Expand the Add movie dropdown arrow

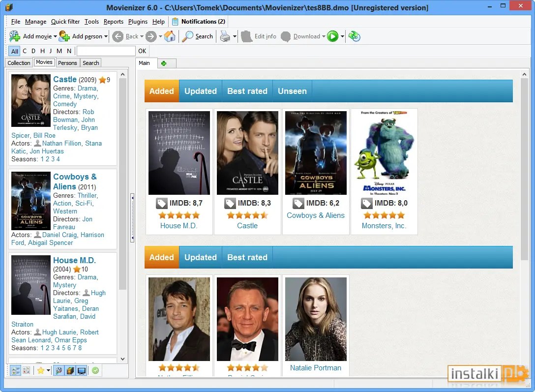[55, 36]
